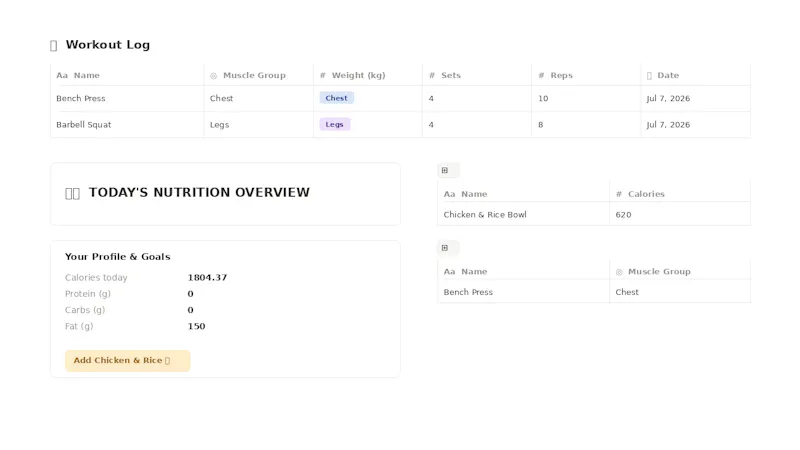
Task: Click the number icon beside Weight (kg)
Action: pos(322,76)
